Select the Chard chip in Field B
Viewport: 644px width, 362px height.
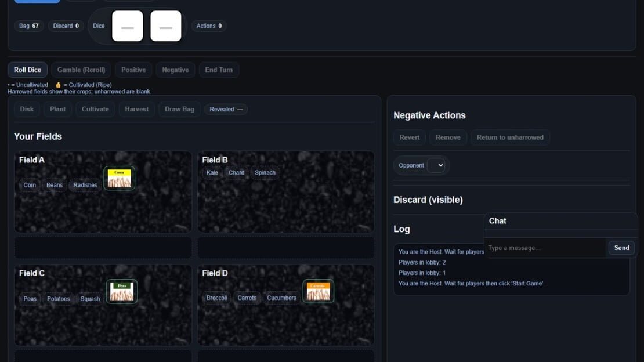coord(237,172)
